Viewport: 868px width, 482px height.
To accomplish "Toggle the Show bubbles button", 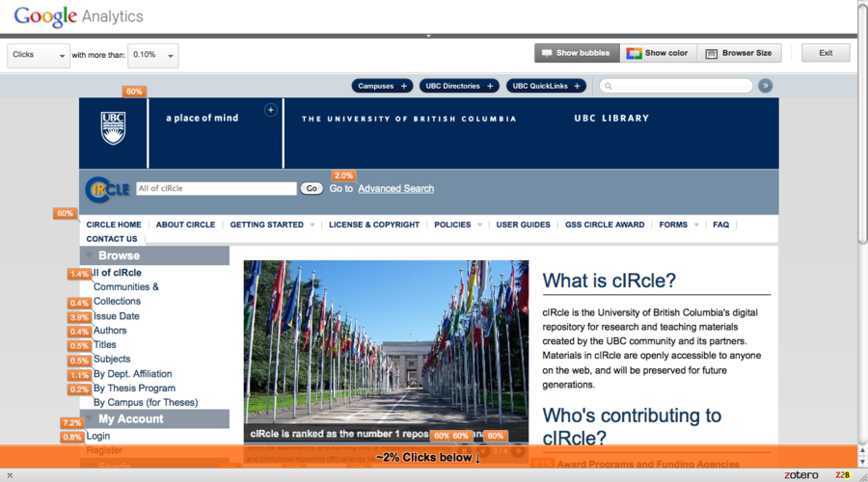I will [x=576, y=53].
